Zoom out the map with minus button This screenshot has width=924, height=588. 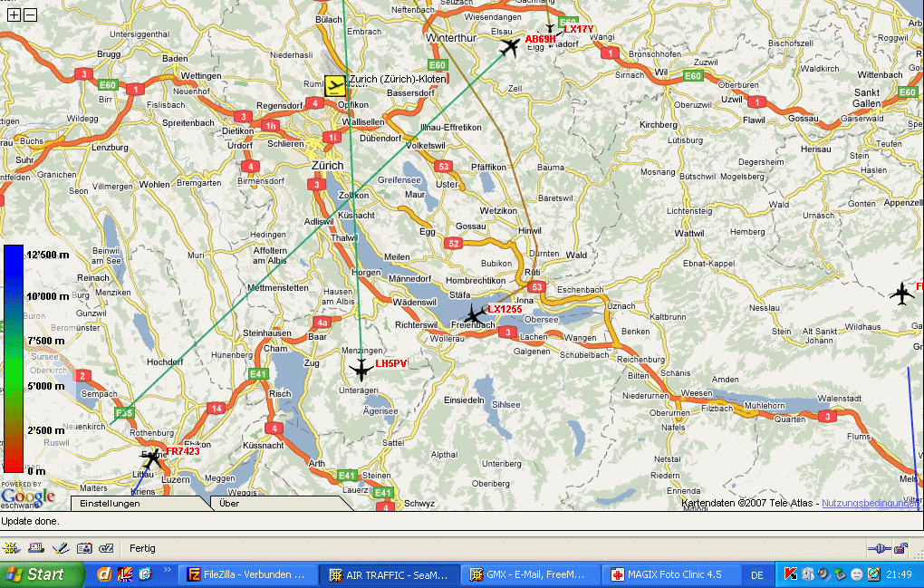(x=30, y=15)
